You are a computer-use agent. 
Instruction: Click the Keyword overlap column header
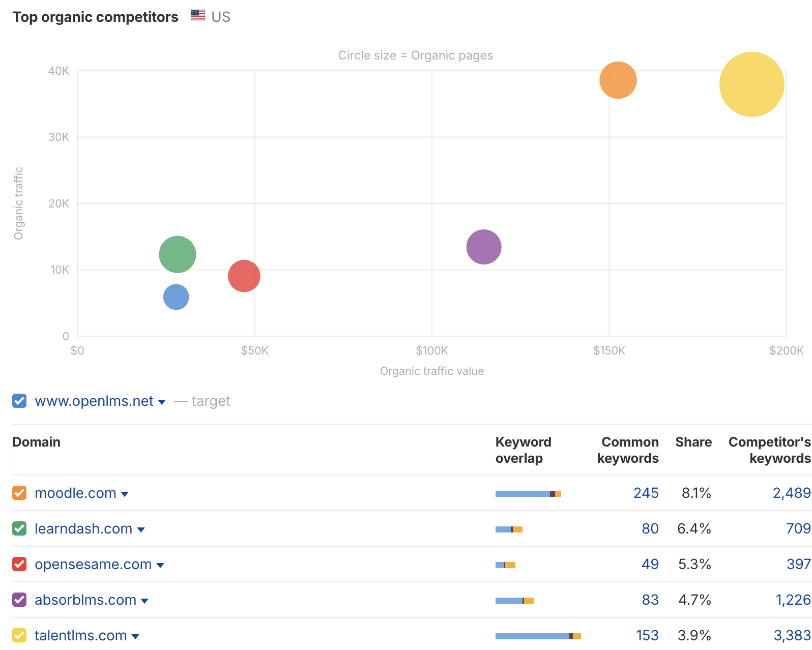click(x=523, y=450)
